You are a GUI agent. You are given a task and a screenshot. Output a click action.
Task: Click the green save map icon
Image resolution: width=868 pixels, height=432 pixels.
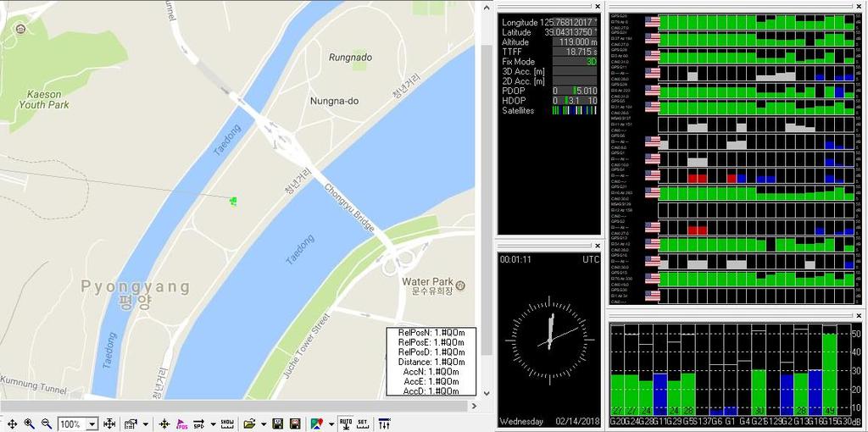pyautogui.click(x=278, y=424)
